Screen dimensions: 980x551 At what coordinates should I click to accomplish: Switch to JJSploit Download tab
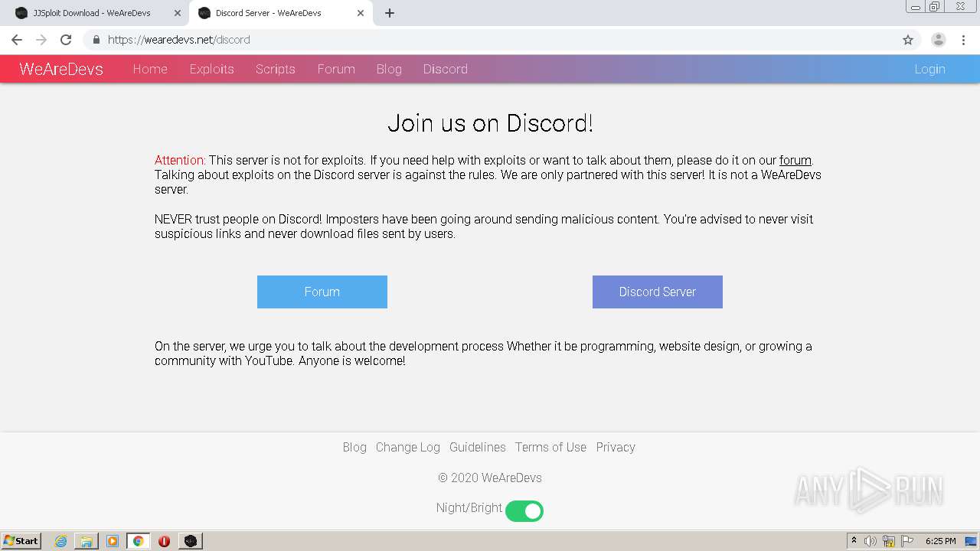(92, 13)
